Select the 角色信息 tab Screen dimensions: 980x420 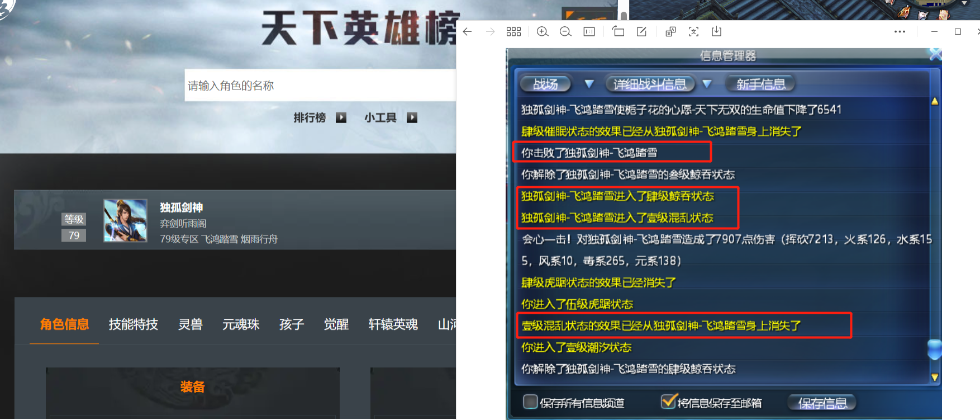click(x=64, y=324)
